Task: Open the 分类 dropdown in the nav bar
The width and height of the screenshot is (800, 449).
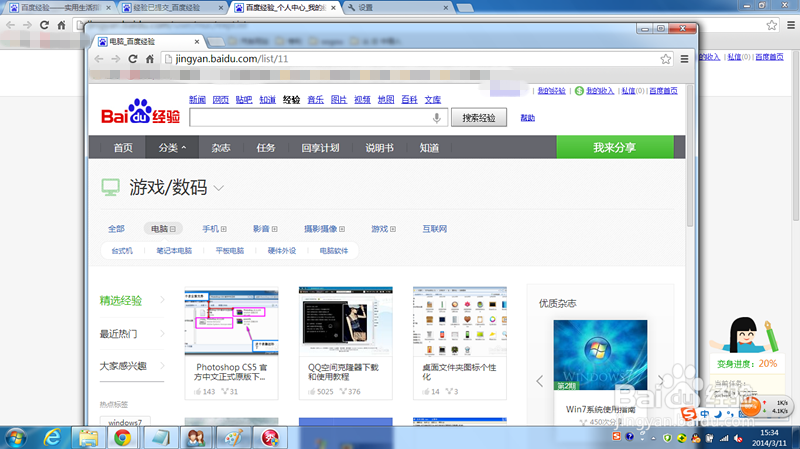Action: coord(172,147)
